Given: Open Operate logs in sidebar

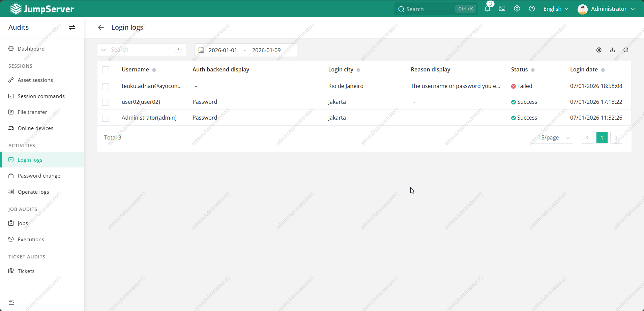Looking at the screenshot, I should (33, 192).
